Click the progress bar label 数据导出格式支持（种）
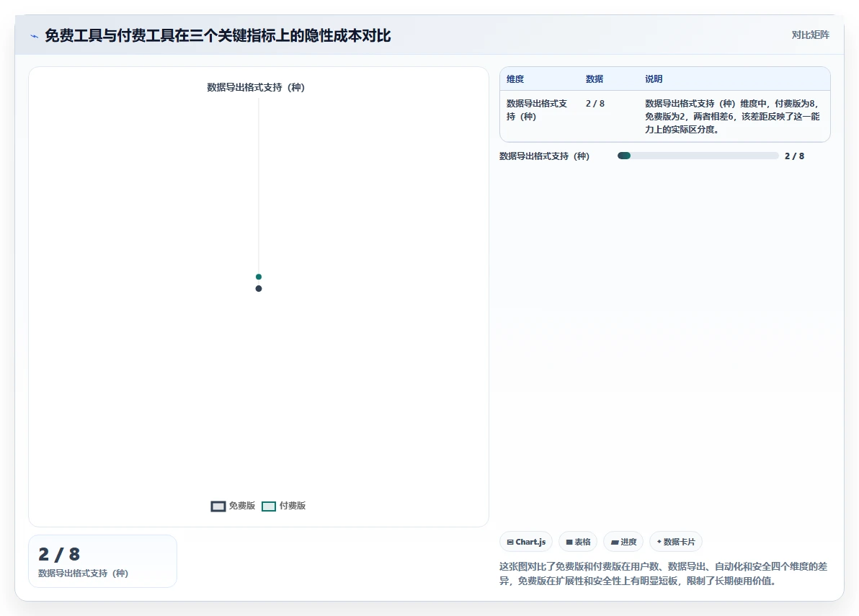 [545, 156]
